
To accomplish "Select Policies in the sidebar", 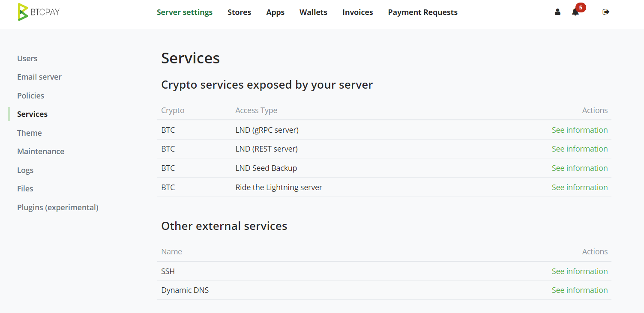I will click(x=31, y=95).
